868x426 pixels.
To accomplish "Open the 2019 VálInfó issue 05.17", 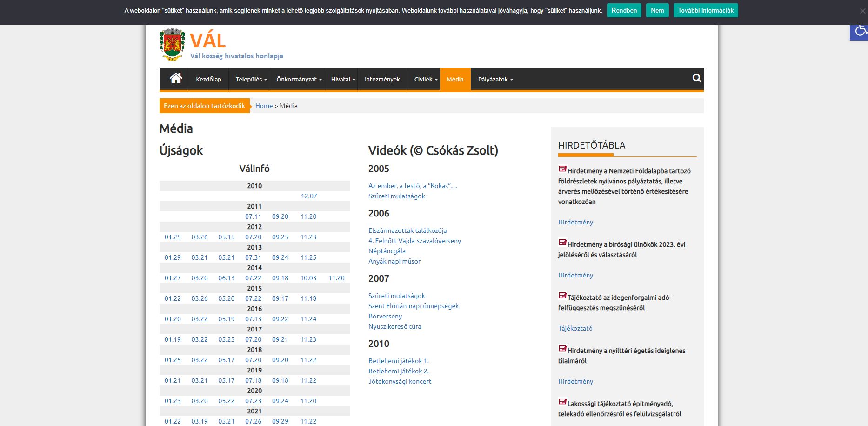I will coord(227,380).
